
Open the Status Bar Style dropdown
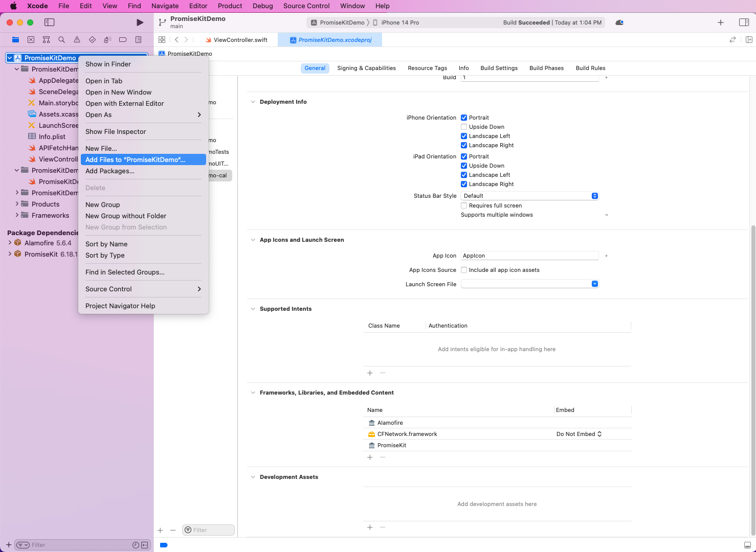tap(530, 196)
